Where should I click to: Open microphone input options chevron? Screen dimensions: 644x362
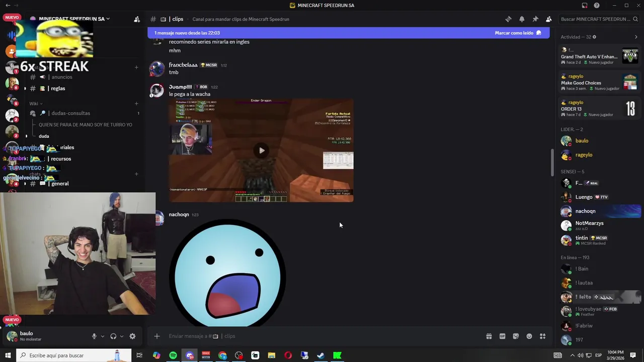[103, 336]
